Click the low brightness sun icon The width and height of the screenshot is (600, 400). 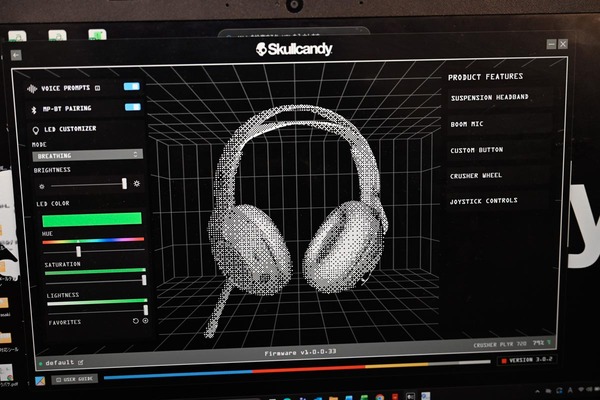pyautogui.click(x=42, y=186)
